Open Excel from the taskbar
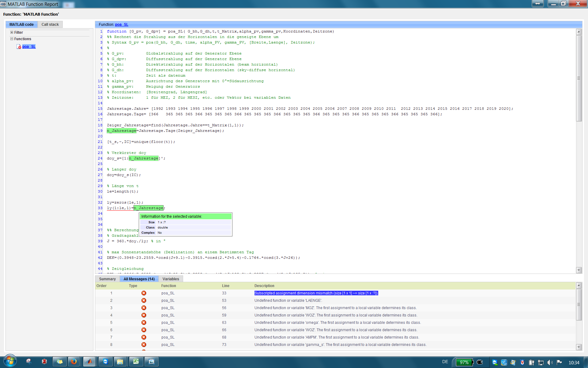Viewport: 588px width, 368px height. [136, 362]
